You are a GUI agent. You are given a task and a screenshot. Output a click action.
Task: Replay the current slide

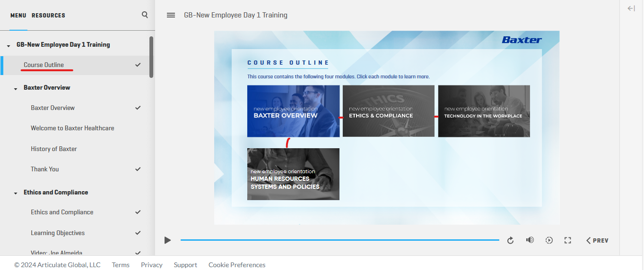(x=510, y=240)
